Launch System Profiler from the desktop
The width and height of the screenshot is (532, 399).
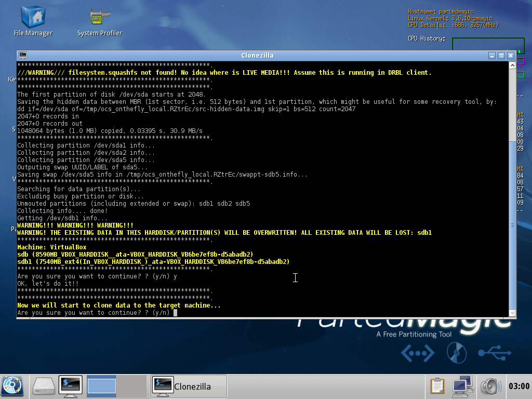click(x=99, y=21)
